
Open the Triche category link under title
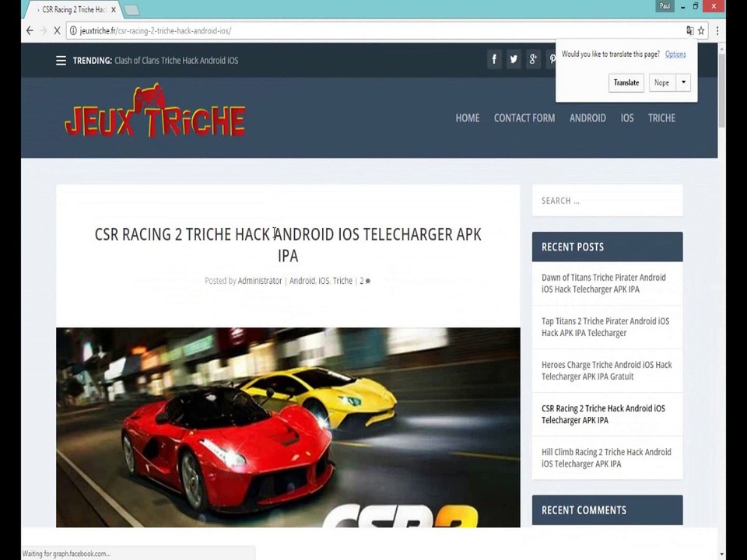click(342, 281)
